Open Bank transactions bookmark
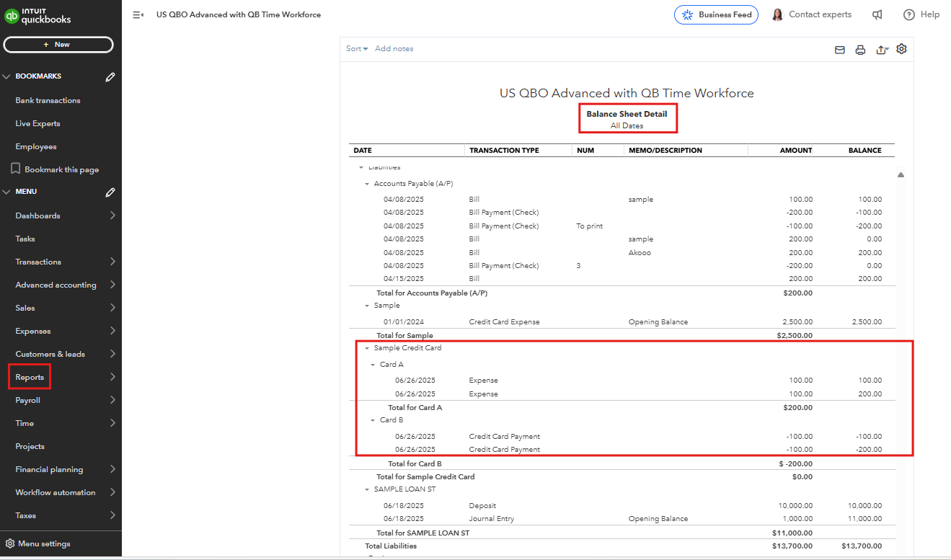 pos(48,100)
